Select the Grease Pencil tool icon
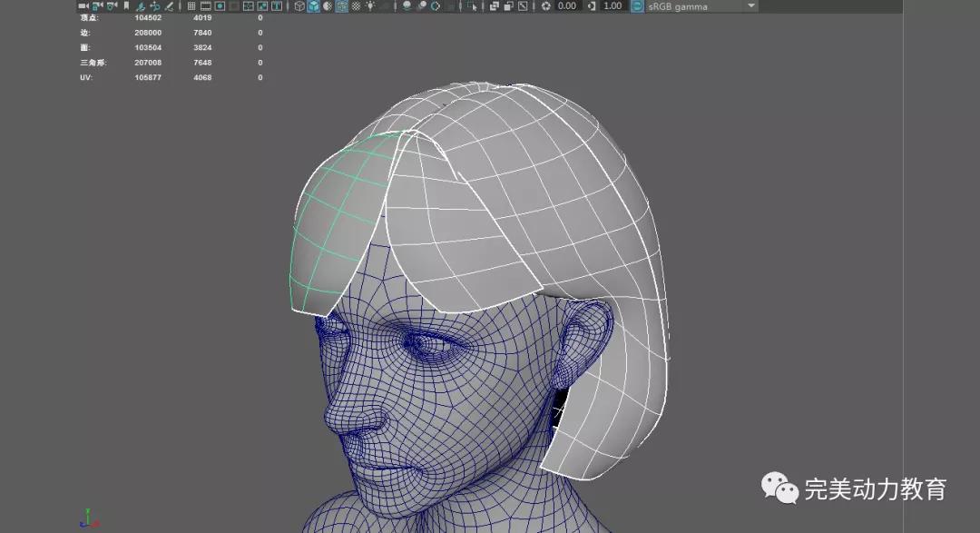This screenshot has width=980, height=533. (169, 5)
